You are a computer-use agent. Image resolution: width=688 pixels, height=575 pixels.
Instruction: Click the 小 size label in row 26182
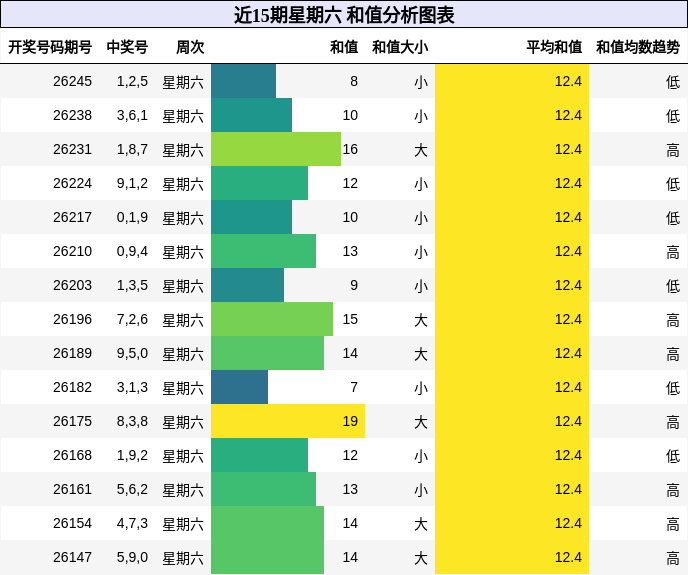tap(421, 388)
